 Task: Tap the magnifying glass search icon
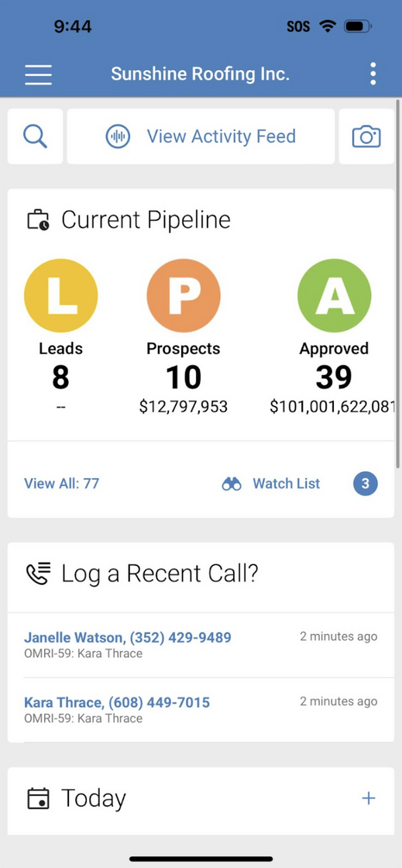click(x=35, y=136)
